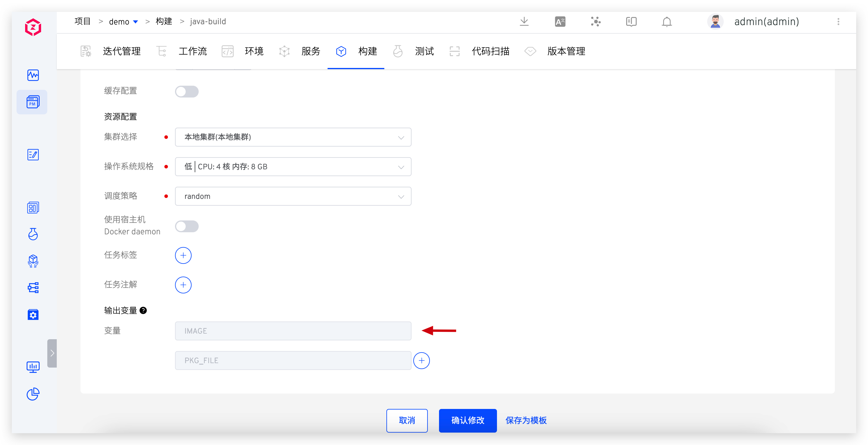Add a 任务注解 with plus button

pos(183,285)
